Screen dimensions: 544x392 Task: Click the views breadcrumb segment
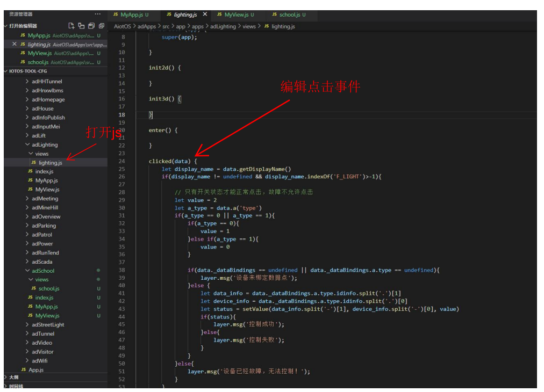click(x=249, y=26)
